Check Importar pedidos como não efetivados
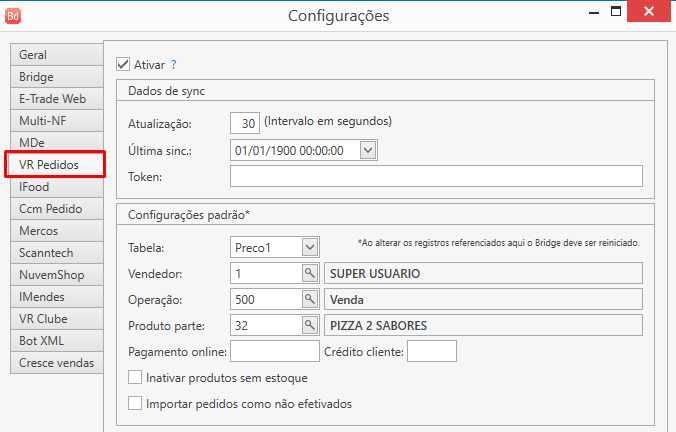Viewport: 676px width, 432px height. (x=135, y=403)
